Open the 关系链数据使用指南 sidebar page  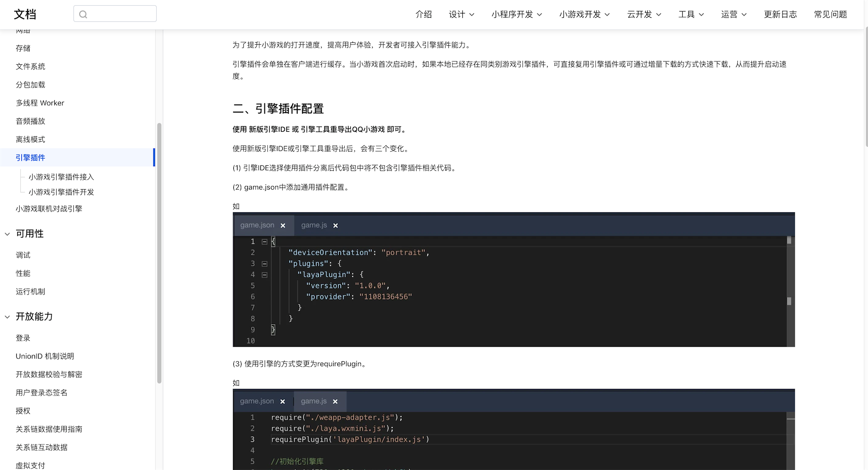pyautogui.click(x=49, y=429)
